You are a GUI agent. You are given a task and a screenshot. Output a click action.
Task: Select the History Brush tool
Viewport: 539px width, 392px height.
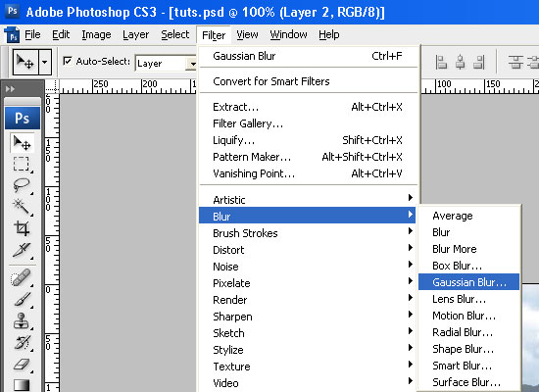(22, 342)
